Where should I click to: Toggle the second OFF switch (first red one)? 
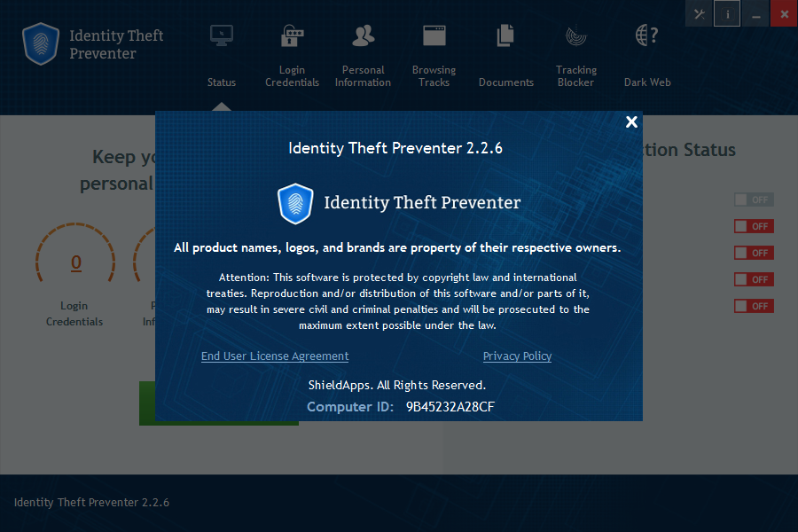pos(754,226)
